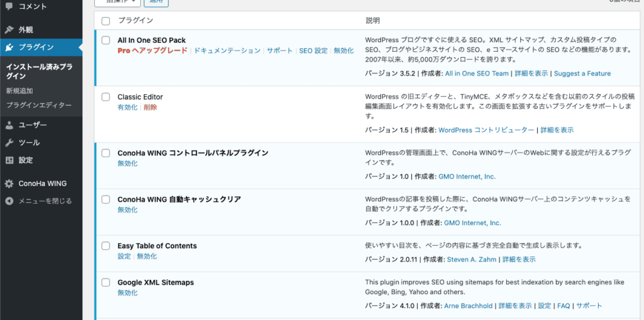This screenshot has height=320, width=644.
Task: Open the 外観 menu item
Action: [25, 30]
